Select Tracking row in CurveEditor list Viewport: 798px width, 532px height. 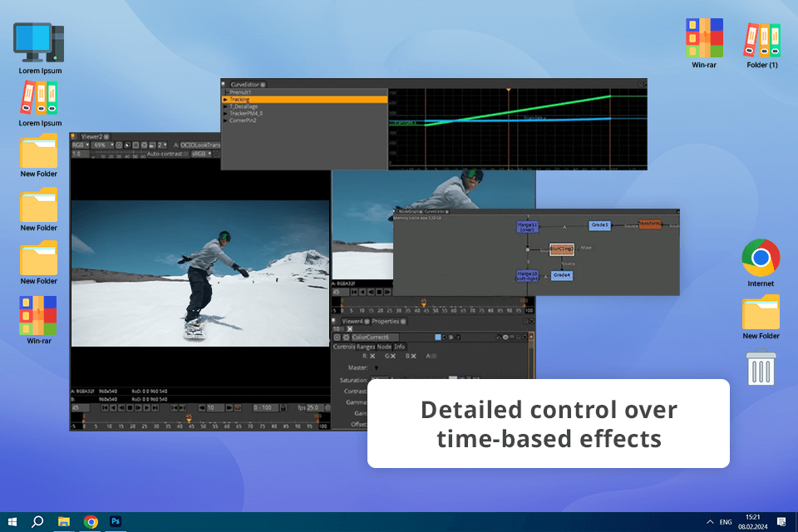[x=305, y=99]
